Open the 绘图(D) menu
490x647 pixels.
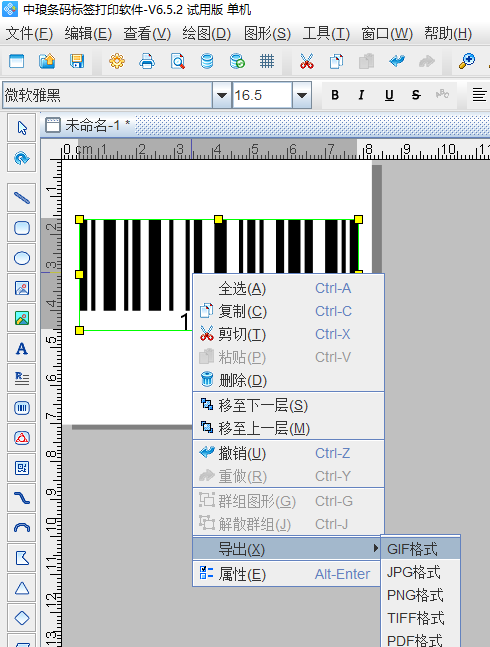207,34
